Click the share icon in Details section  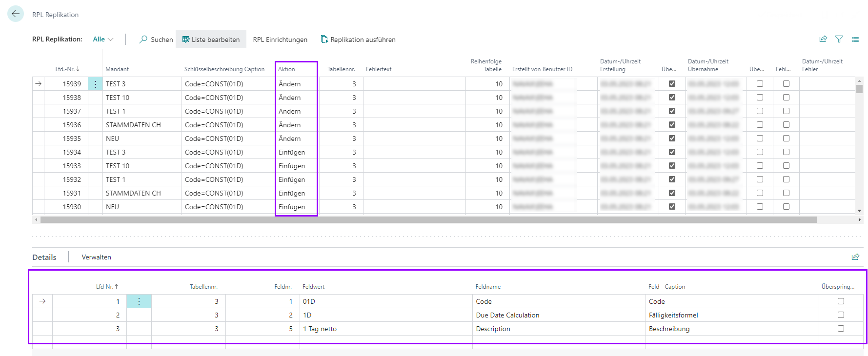(855, 257)
